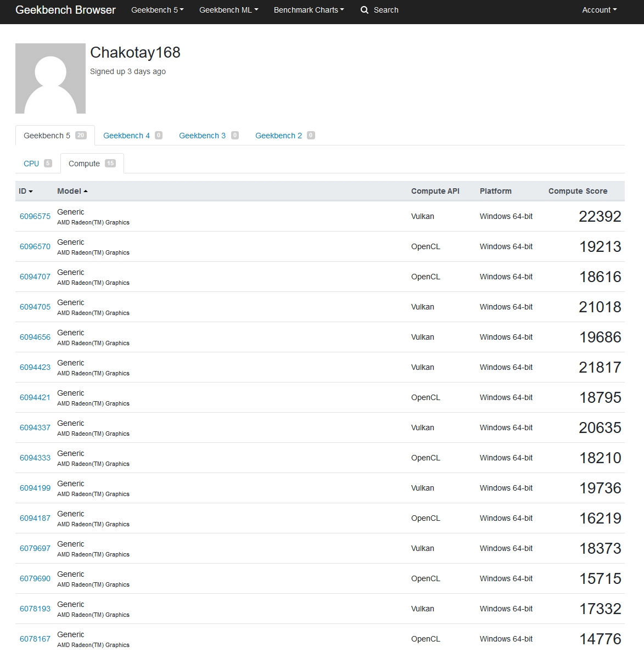Switch to the Geekbench 4 tab
Viewport: 644px width, 658px height.
(133, 136)
